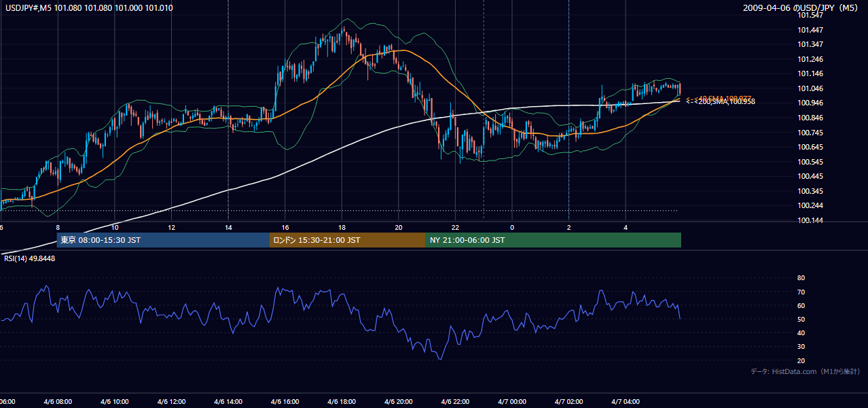868x408 pixels.
Task: Select price axis value 100.545
Action: [x=810, y=162]
